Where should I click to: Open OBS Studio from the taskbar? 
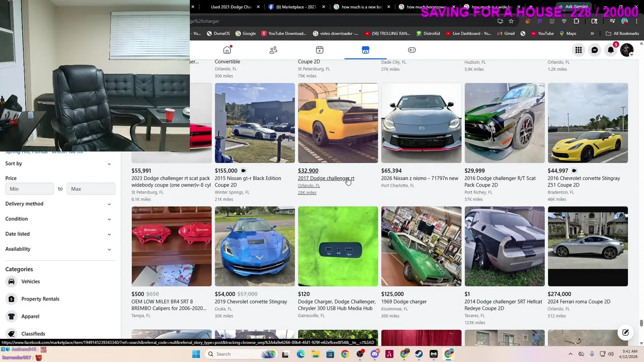[360, 354]
